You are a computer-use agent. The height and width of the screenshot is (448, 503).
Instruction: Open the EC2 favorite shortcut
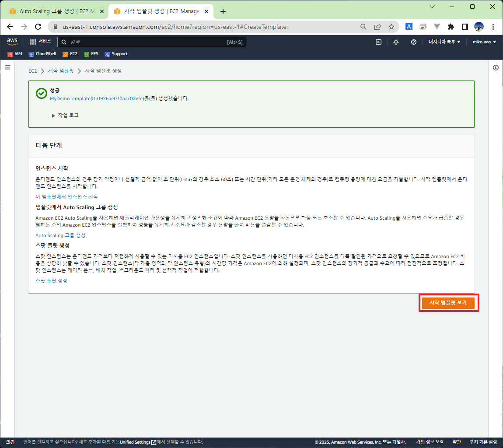[x=70, y=54]
